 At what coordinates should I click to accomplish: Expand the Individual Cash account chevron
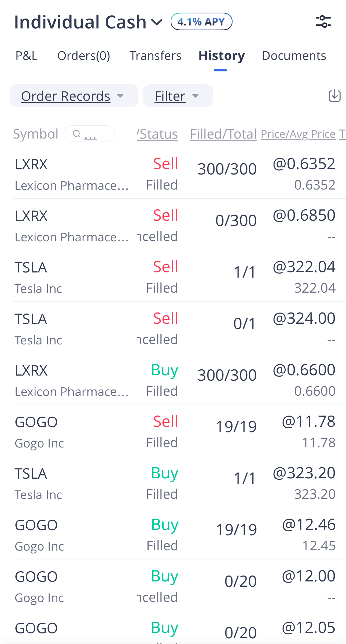[x=157, y=22]
